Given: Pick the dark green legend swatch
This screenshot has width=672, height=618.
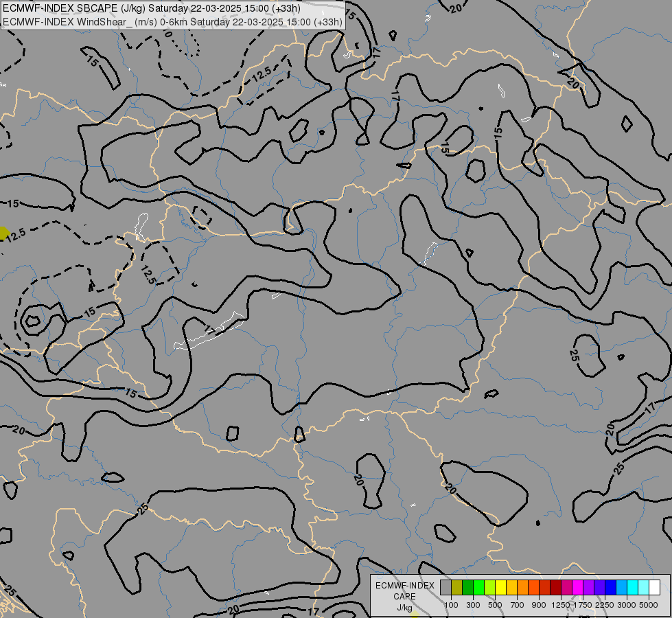Looking at the screenshot, I should (x=467, y=587).
